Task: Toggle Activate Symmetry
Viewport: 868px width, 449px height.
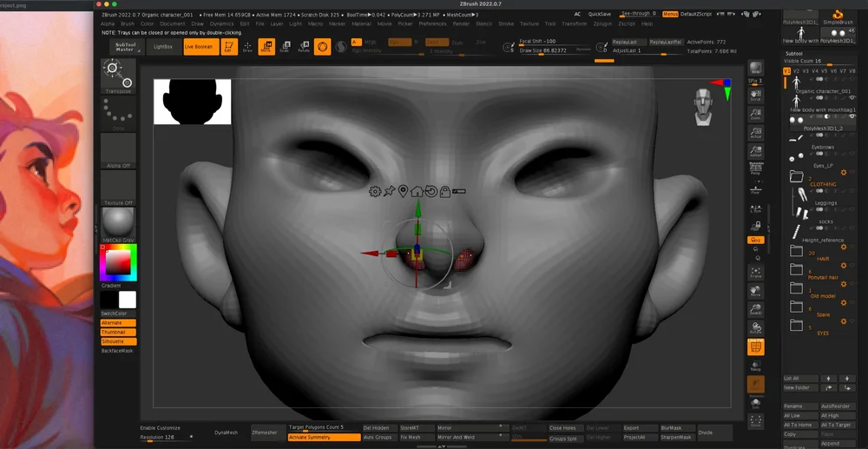Action: pos(325,438)
